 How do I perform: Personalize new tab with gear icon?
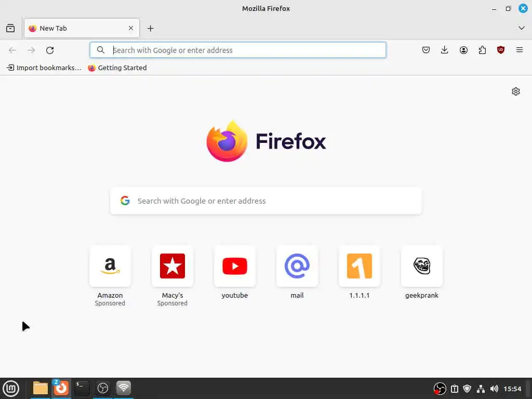[x=516, y=91]
